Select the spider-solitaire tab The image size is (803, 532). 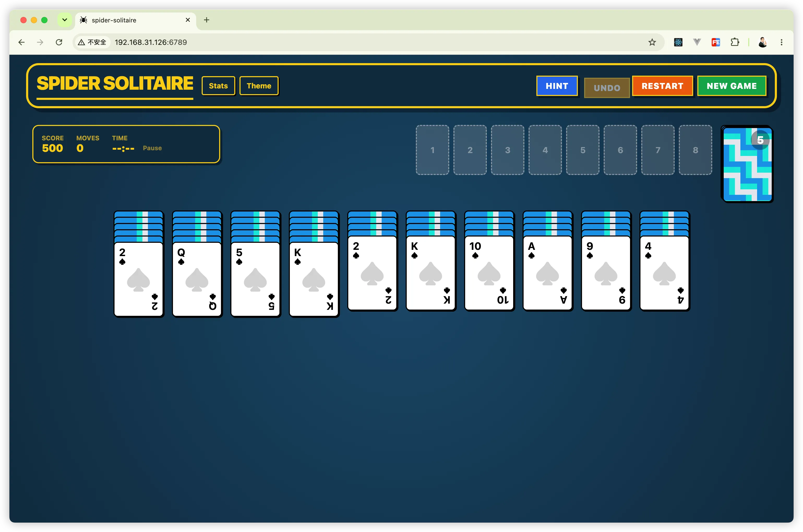point(135,20)
